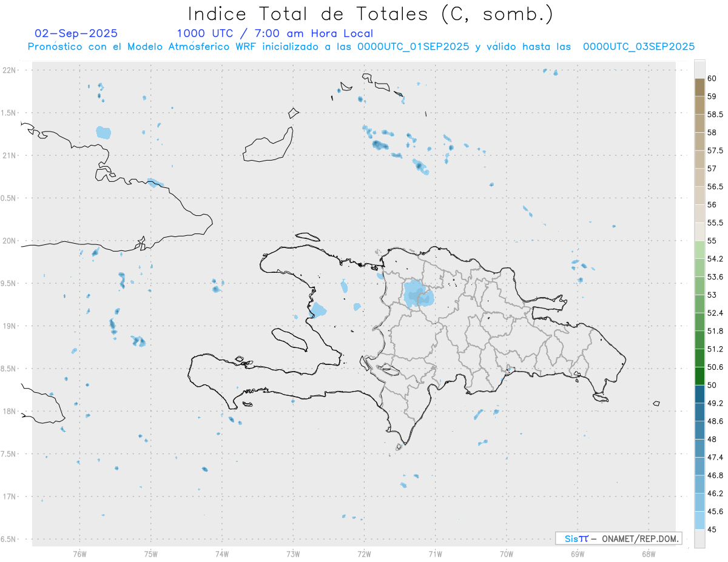Click the "19N" latitude label
Screen dimensions: 728x562
(x=9, y=326)
